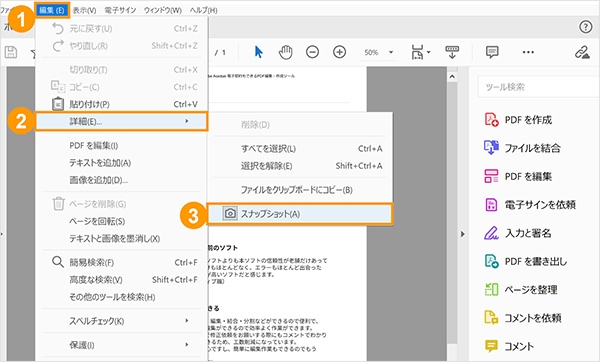Click the document vertical scrollbar
Screen dimensions: 600x362
click(452, 212)
